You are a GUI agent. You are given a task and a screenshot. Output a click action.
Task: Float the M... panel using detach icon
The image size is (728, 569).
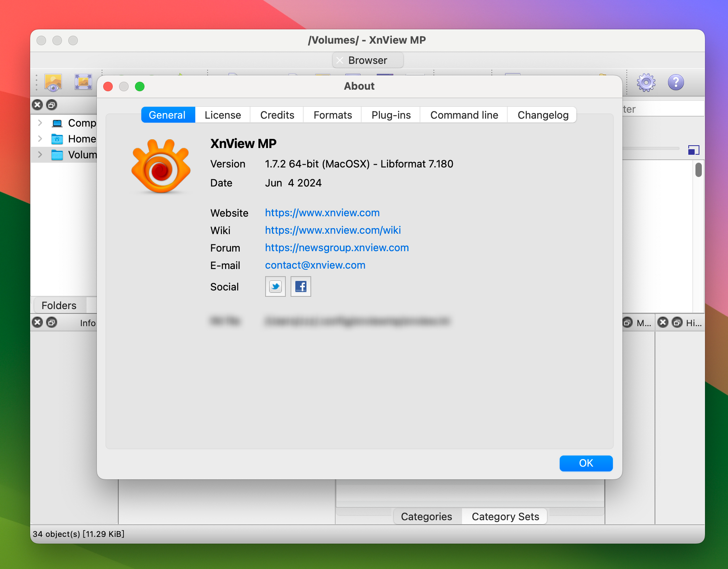[x=628, y=322]
